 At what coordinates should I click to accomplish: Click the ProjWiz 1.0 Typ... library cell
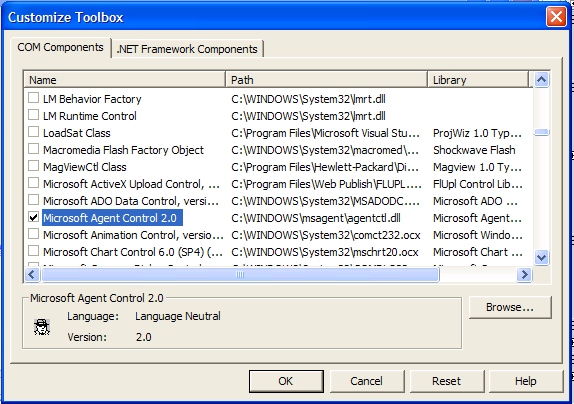tap(477, 133)
